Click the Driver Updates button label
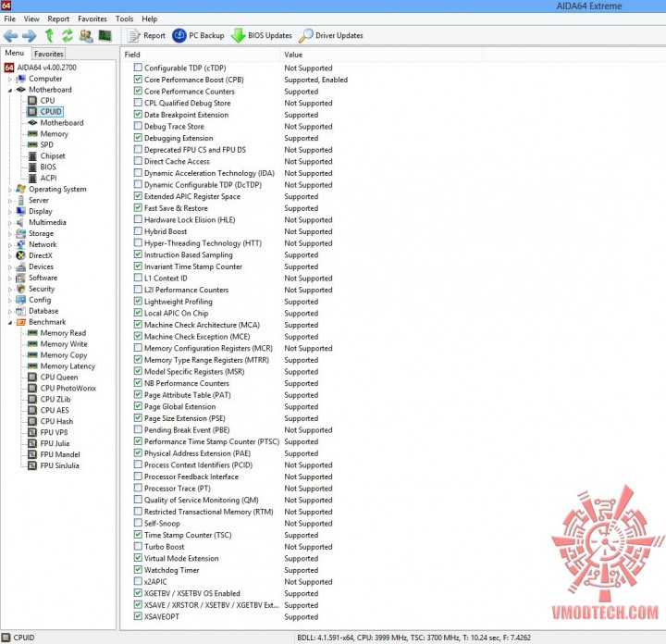The width and height of the screenshot is (666, 644). point(339,36)
